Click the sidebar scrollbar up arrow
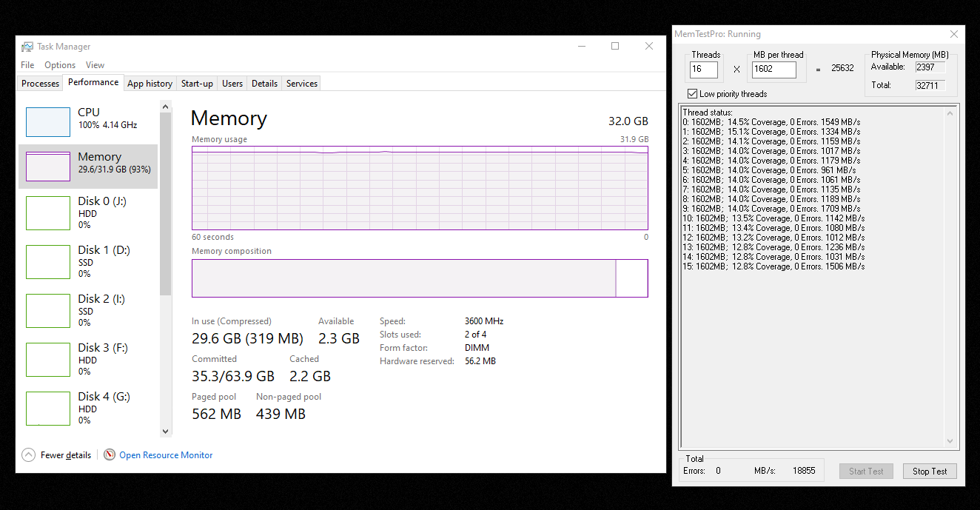980x510 pixels. pos(165,107)
